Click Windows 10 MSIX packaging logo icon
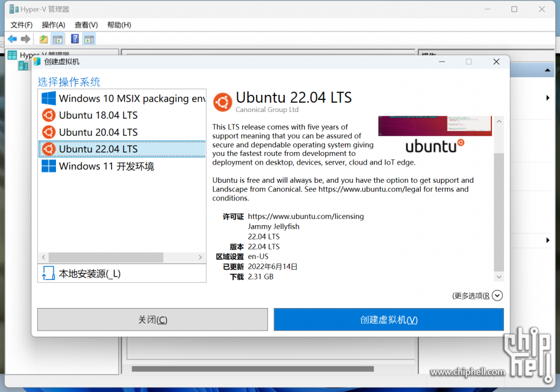This screenshot has width=560, height=392. click(x=49, y=98)
